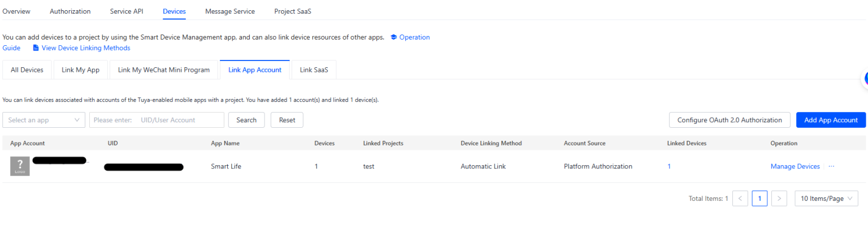The width and height of the screenshot is (868, 233).
Task: Open the Manage Devices link
Action: click(795, 166)
